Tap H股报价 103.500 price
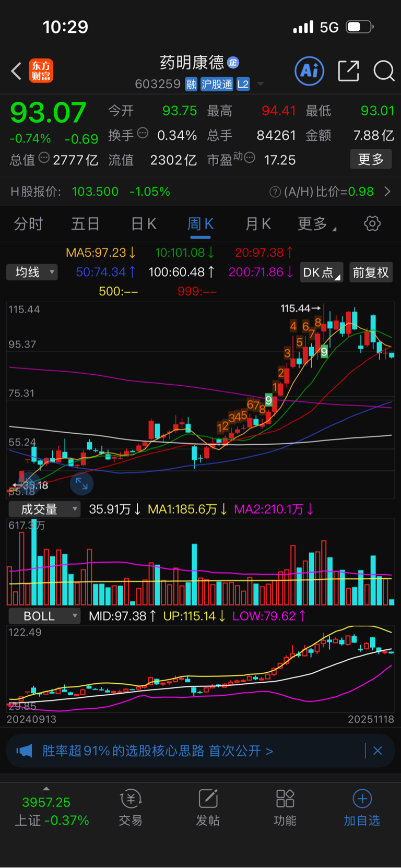This screenshot has width=401, height=868. click(95, 192)
